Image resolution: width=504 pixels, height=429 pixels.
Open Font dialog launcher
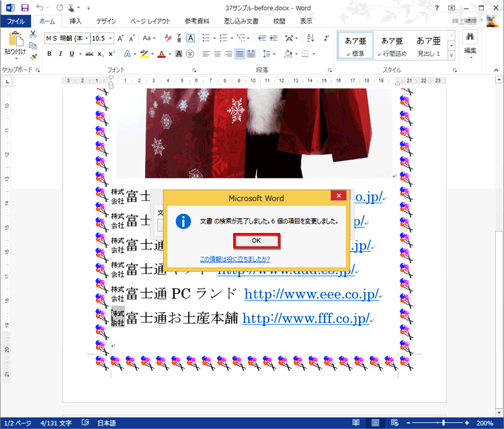click(x=194, y=70)
